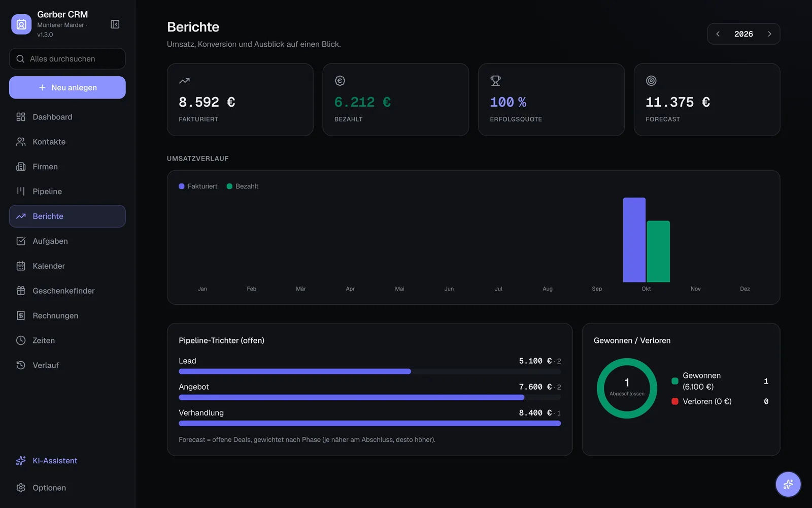Click the 6.212 € Bezahlt value

tap(362, 102)
